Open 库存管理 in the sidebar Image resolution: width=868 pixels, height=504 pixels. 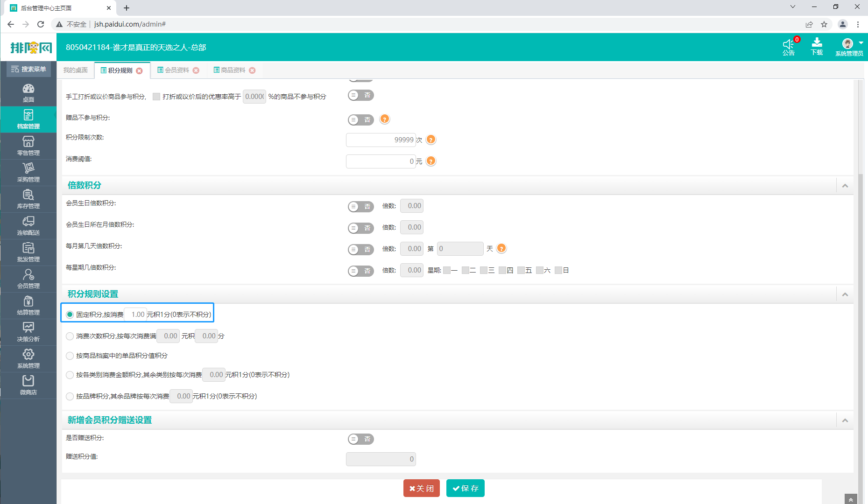pos(28,199)
